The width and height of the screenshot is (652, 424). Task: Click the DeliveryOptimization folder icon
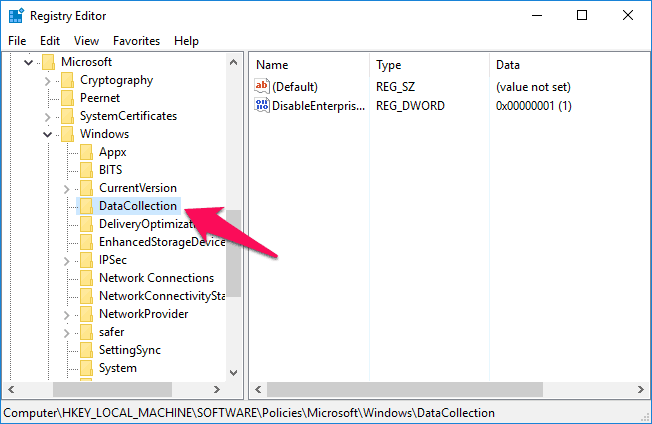click(86, 224)
